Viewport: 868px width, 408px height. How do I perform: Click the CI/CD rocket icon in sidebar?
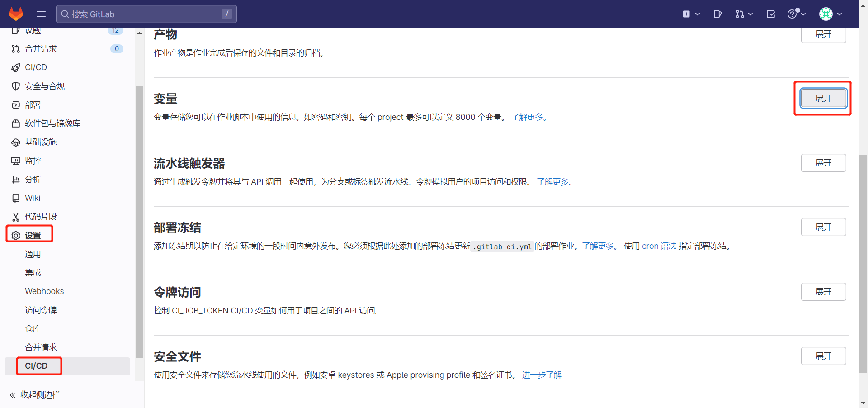(x=16, y=67)
